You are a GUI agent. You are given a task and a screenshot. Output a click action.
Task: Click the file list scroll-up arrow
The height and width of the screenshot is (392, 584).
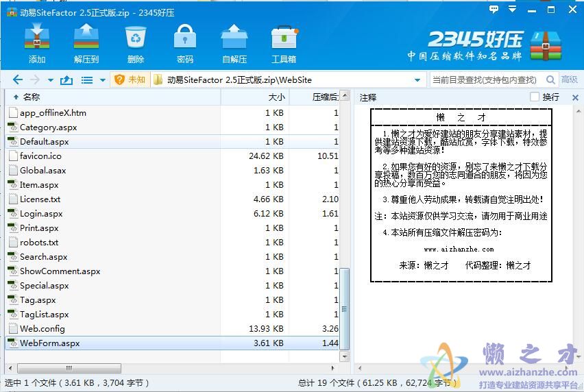tap(345, 95)
